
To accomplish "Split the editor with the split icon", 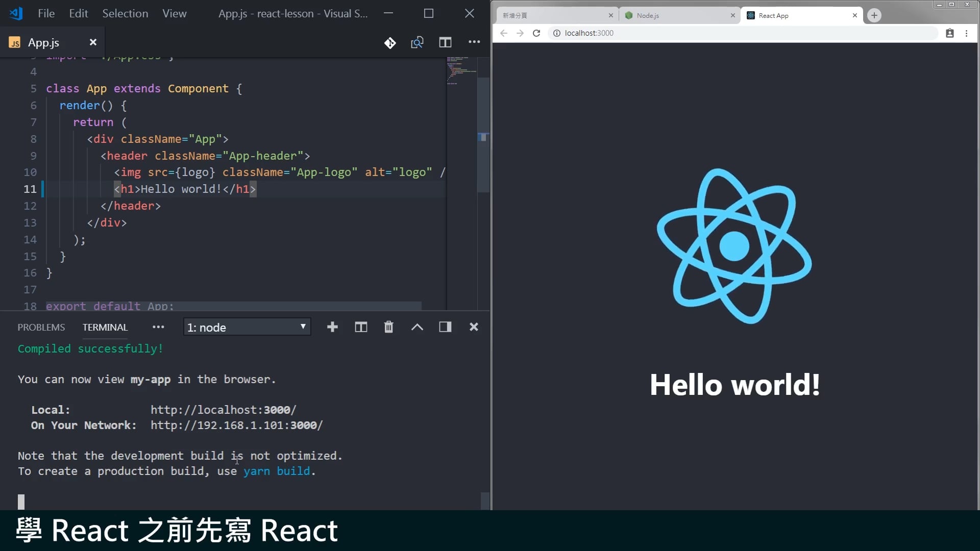I will pos(445,43).
